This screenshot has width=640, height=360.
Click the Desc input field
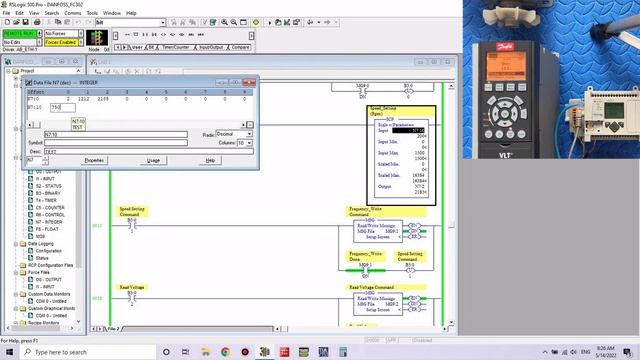(149, 151)
